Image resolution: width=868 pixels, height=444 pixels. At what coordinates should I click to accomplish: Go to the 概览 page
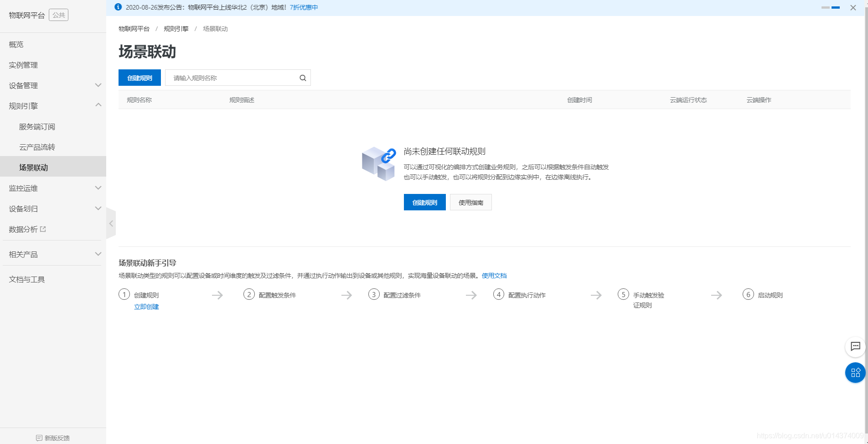pyautogui.click(x=15, y=44)
